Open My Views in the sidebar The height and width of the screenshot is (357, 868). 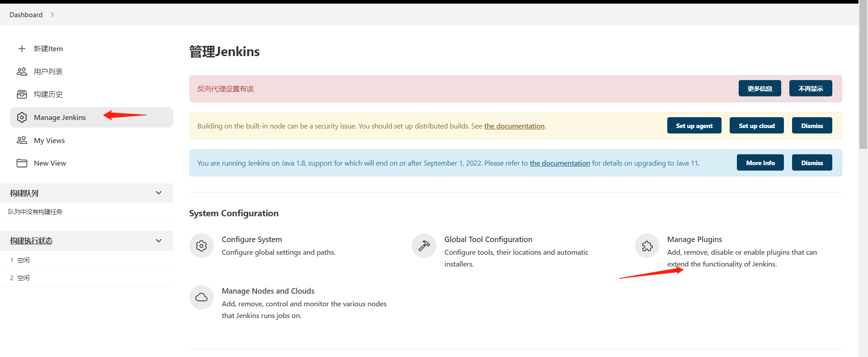(49, 140)
